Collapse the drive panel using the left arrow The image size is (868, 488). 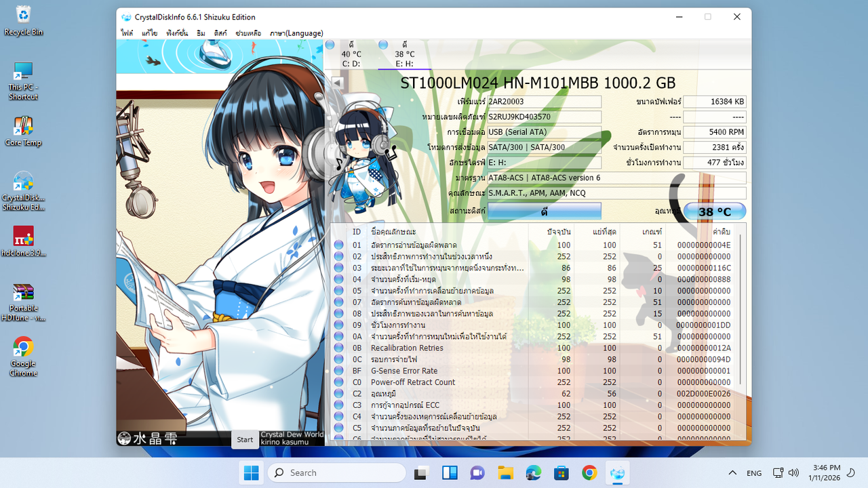336,82
